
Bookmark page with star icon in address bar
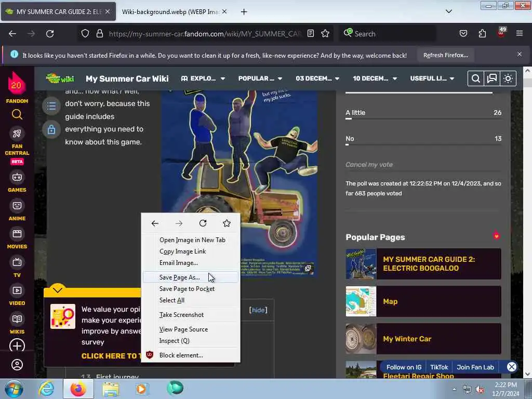point(325,33)
